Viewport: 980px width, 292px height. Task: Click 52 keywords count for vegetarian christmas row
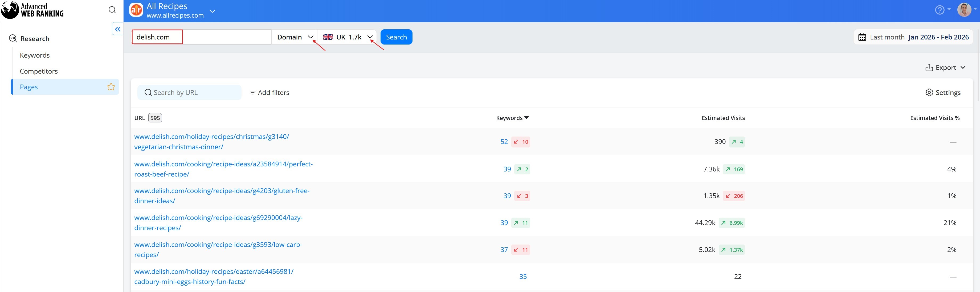(x=504, y=142)
